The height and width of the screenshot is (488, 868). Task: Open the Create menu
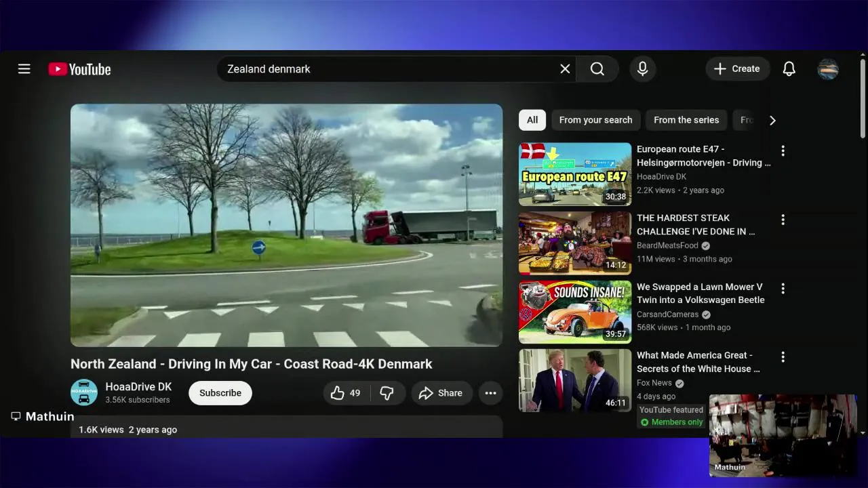click(x=737, y=68)
